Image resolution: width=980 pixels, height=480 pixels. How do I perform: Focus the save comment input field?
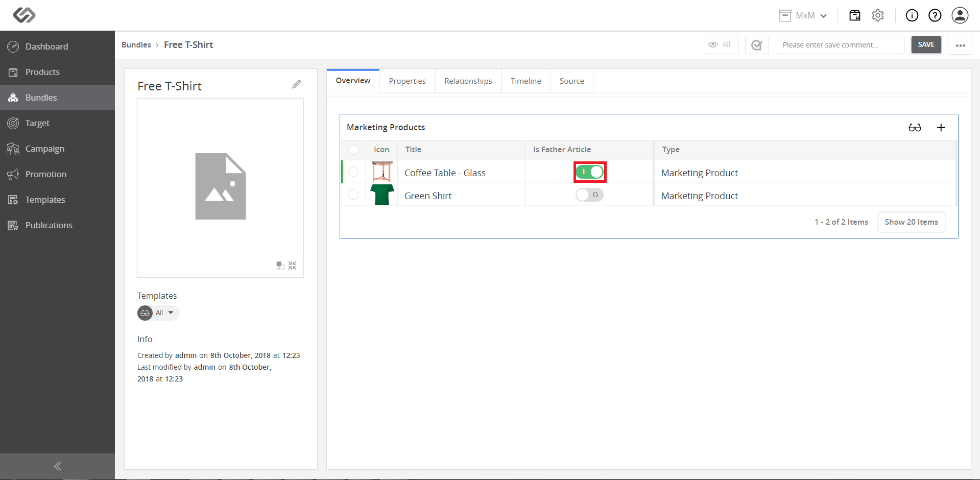(x=840, y=45)
